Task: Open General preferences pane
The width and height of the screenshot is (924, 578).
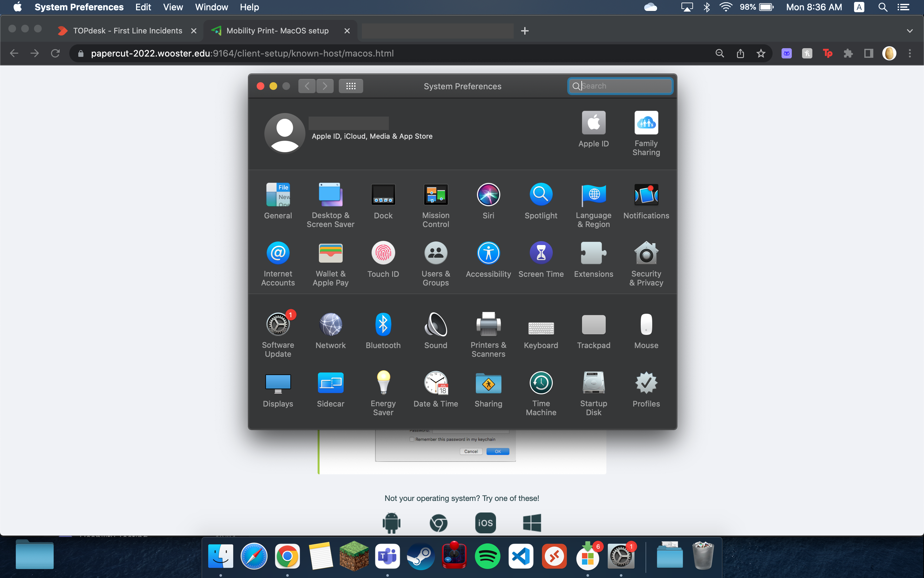Action: tap(278, 201)
